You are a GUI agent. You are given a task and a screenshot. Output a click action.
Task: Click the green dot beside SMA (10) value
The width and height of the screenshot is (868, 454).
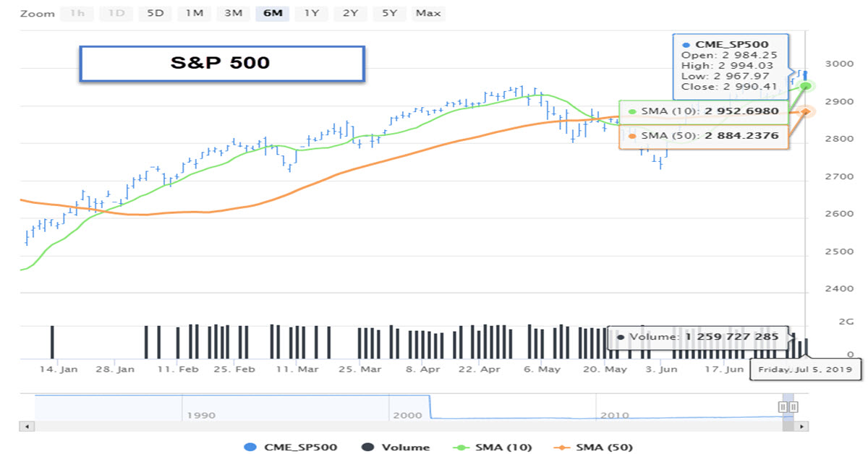click(631, 111)
